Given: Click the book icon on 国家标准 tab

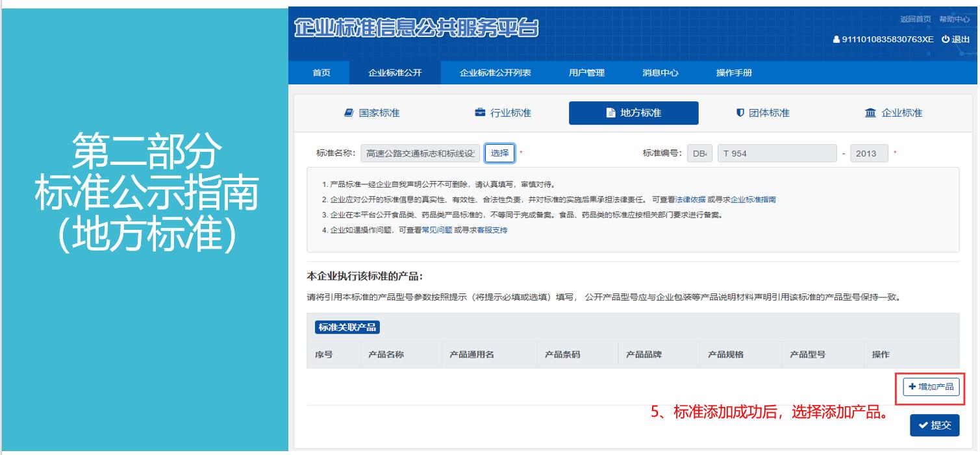Looking at the screenshot, I should (349, 113).
